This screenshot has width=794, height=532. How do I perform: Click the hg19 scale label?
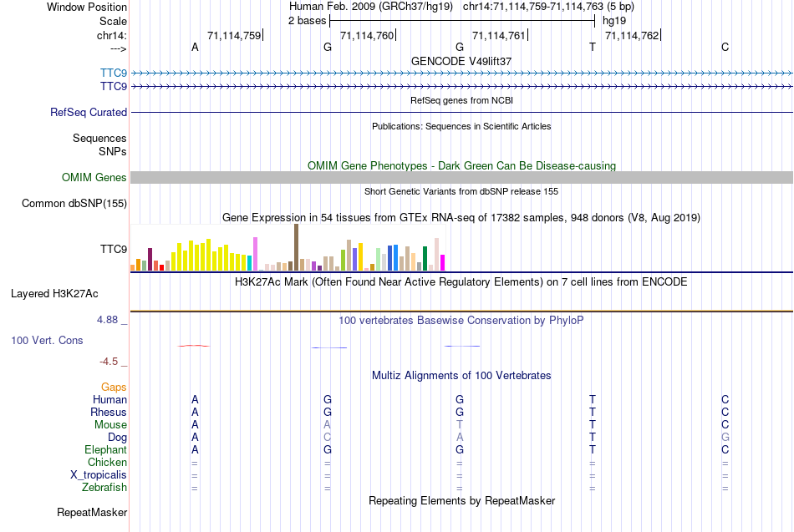click(614, 21)
